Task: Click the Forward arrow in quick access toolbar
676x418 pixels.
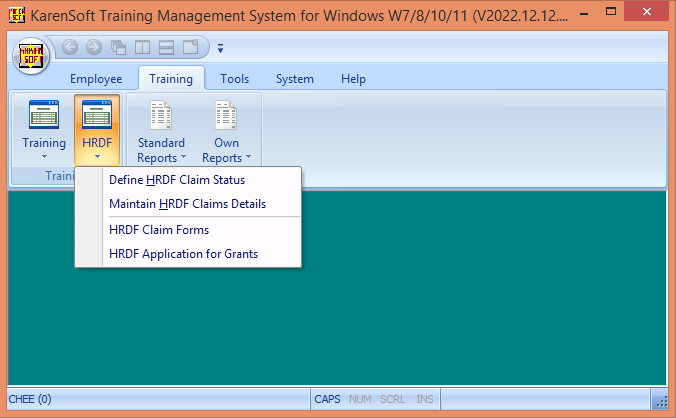Action: click(x=94, y=47)
